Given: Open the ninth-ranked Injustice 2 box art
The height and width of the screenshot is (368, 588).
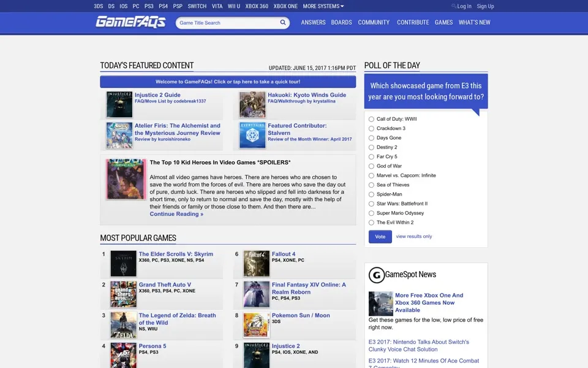Looking at the screenshot, I should coord(257,355).
